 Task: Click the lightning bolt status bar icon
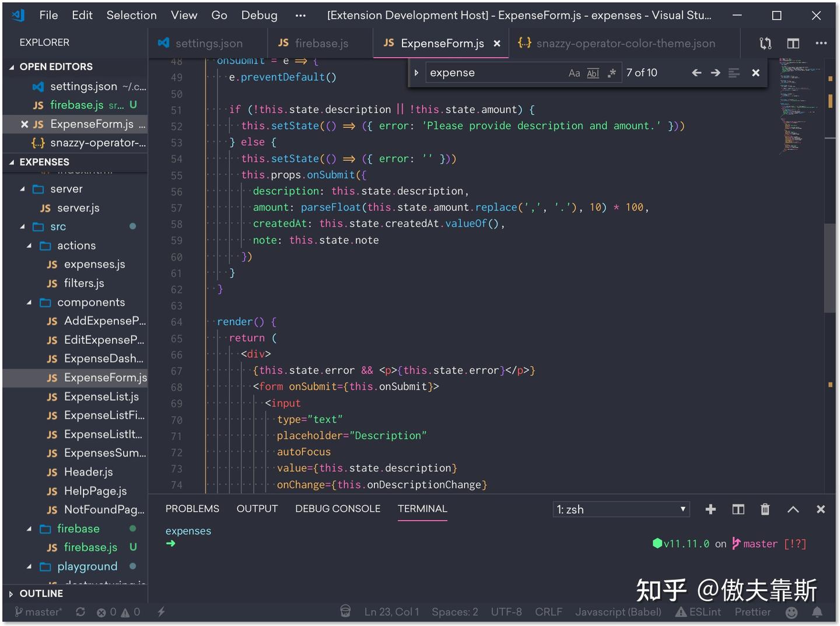161,612
